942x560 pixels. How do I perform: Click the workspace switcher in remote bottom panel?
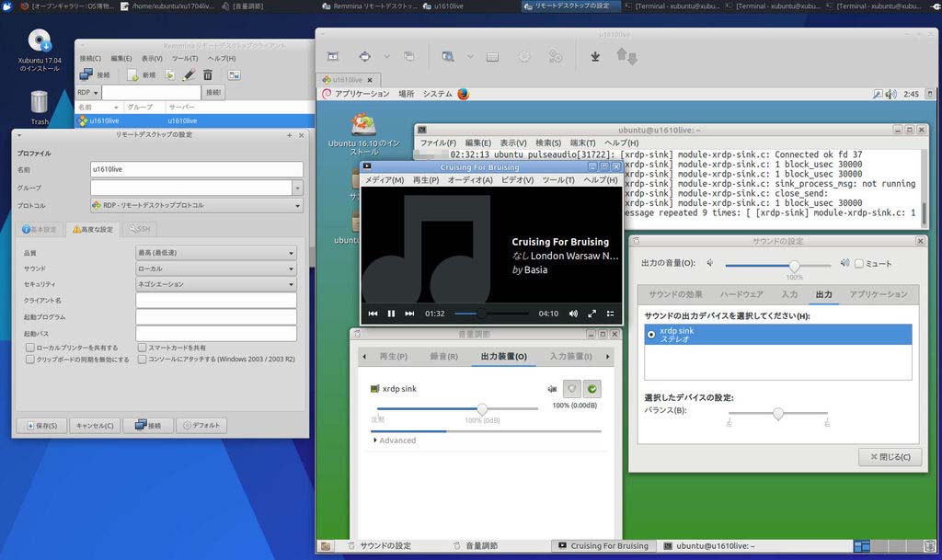(x=887, y=546)
